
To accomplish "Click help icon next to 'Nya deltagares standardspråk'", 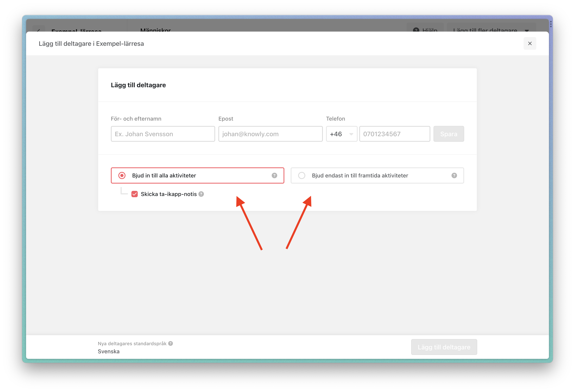I will click(171, 343).
